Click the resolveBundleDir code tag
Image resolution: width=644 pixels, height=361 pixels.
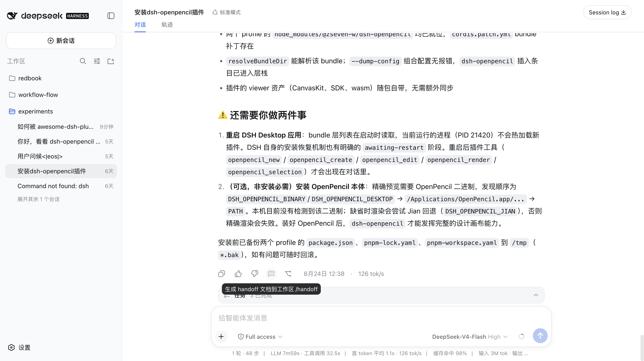point(258,61)
